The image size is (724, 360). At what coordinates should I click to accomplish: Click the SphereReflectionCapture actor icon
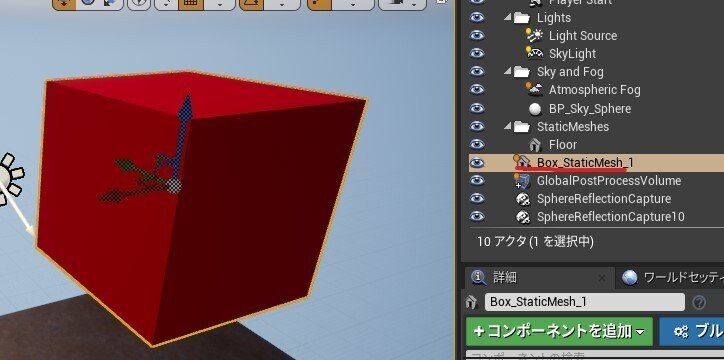pos(522,199)
